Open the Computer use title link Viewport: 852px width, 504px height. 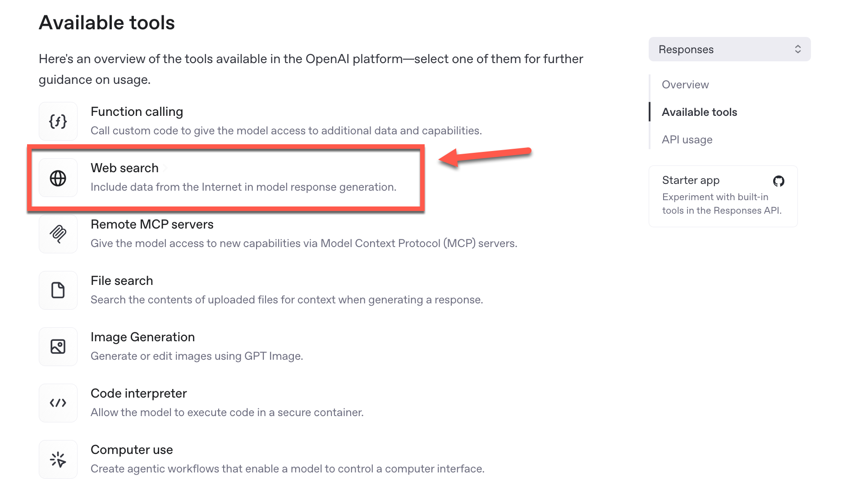tap(132, 450)
